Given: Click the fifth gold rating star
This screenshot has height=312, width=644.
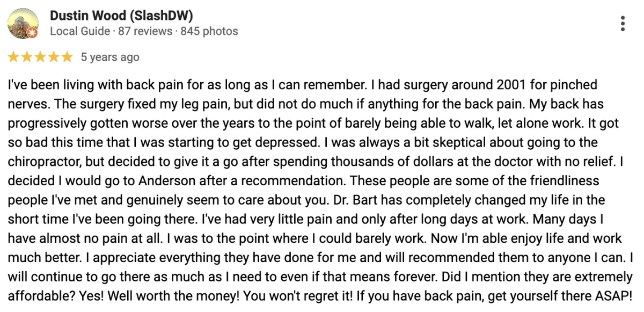Looking at the screenshot, I should (67, 57).
